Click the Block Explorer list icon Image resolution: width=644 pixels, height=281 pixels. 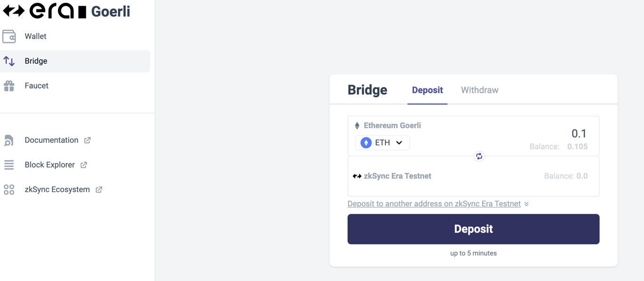[x=9, y=165]
